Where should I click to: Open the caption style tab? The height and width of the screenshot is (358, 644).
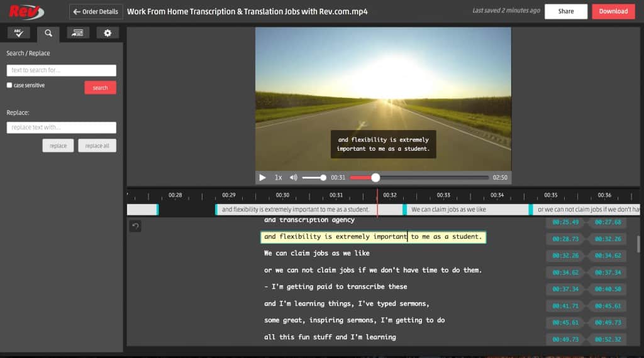[78, 33]
